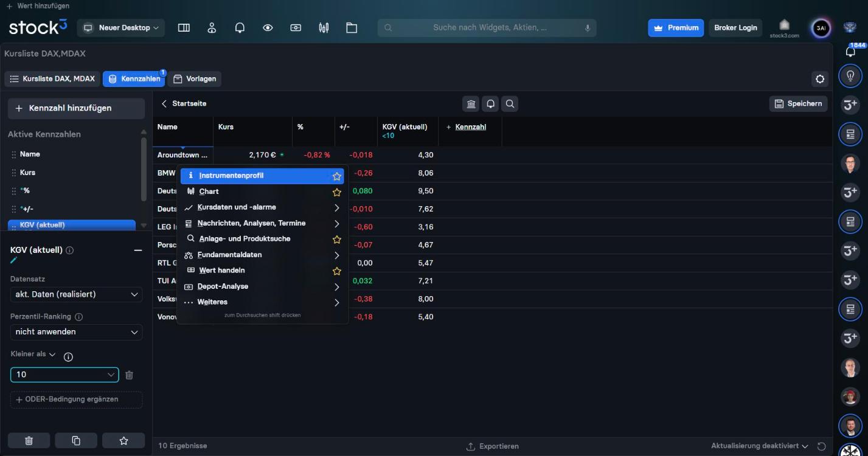868x456 pixels.
Task: Click Kennzahl hinzufügen button
Action: point(76,108)
